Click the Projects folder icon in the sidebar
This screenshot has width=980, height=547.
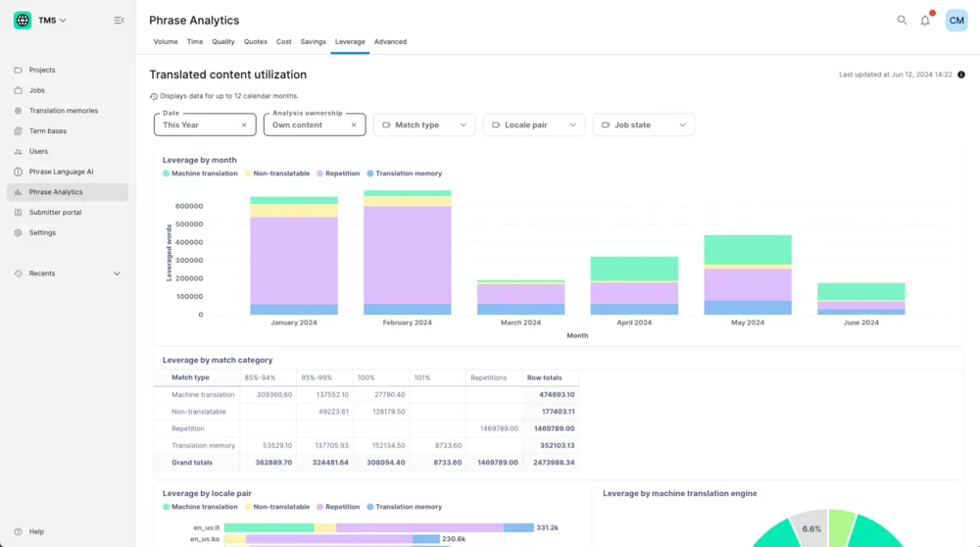click(18, 70)
